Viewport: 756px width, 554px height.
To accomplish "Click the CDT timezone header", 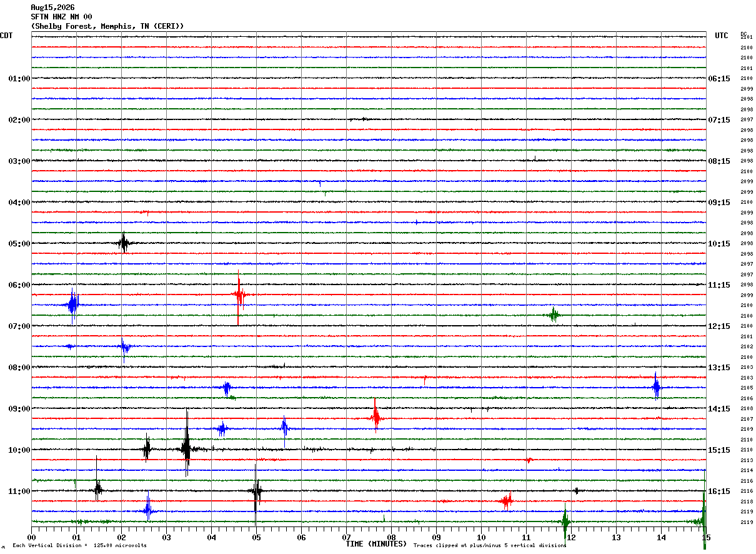I will 6,36.
